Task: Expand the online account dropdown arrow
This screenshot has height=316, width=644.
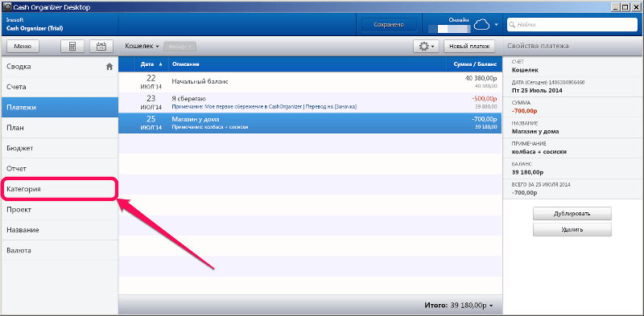Action: click(496, 25)
